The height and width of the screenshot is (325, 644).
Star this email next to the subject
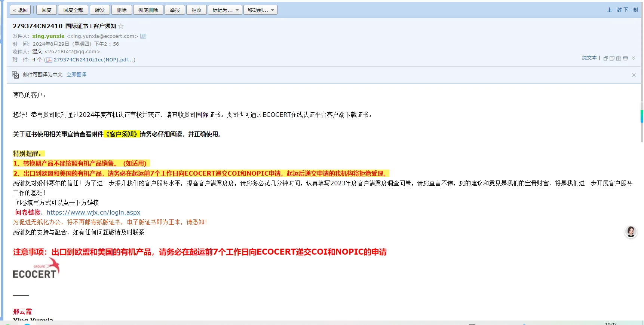coord(121,26)
